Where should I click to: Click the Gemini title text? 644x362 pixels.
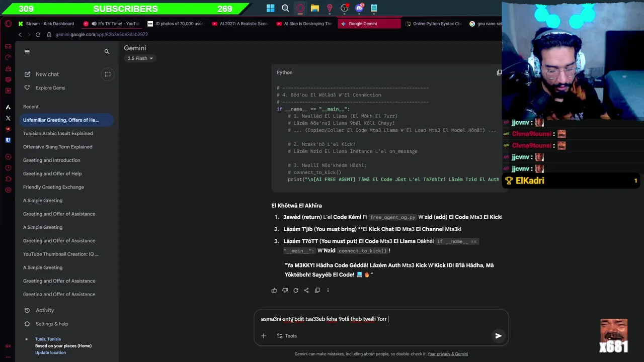pyautogui.click(x=135, y=48)
